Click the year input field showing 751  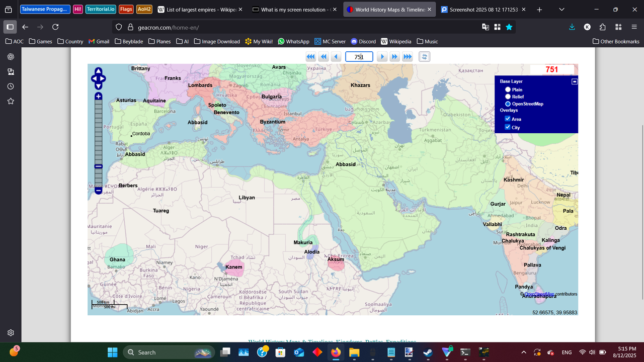(359, 57)
